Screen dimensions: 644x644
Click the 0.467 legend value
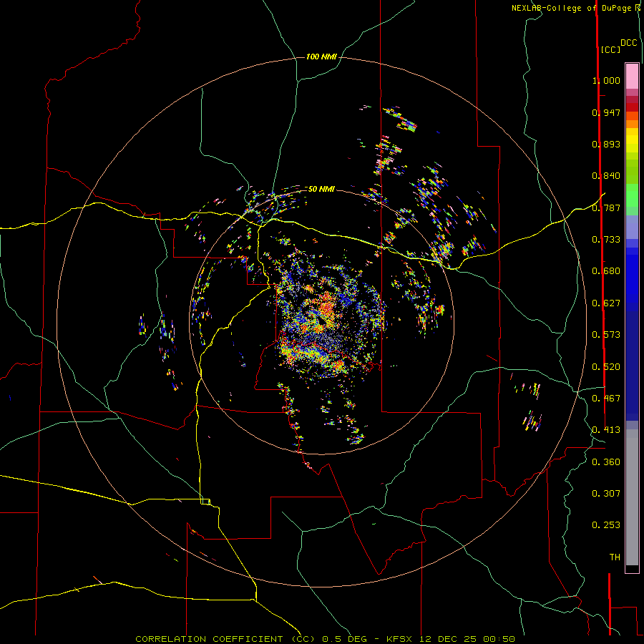(606, 399)
